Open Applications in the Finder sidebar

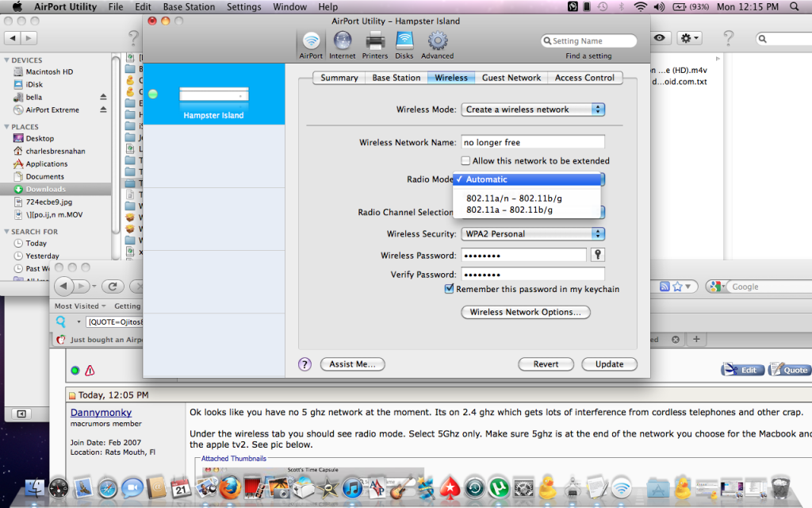[x=47, y=164]
